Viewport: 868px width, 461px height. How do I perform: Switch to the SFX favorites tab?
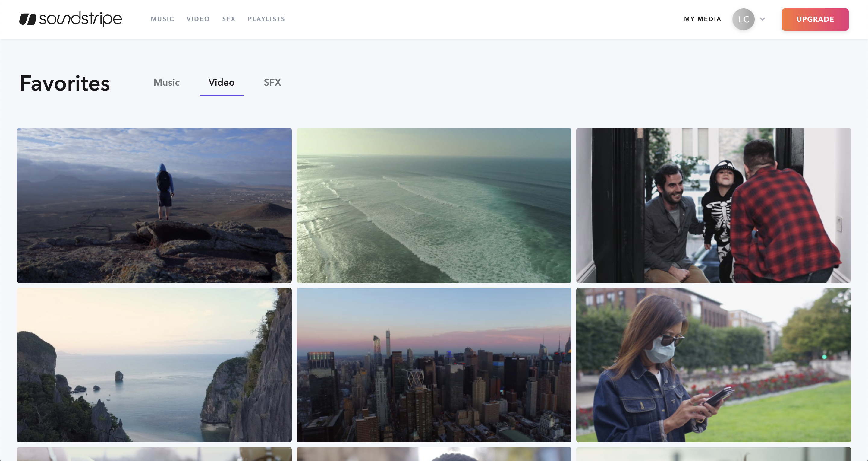[272, 83]
